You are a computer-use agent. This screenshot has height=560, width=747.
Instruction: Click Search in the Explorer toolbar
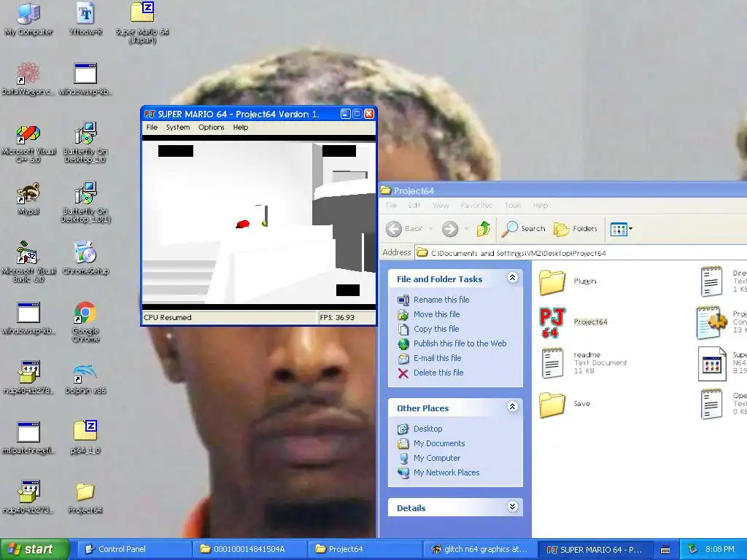[x=523, y=228]
